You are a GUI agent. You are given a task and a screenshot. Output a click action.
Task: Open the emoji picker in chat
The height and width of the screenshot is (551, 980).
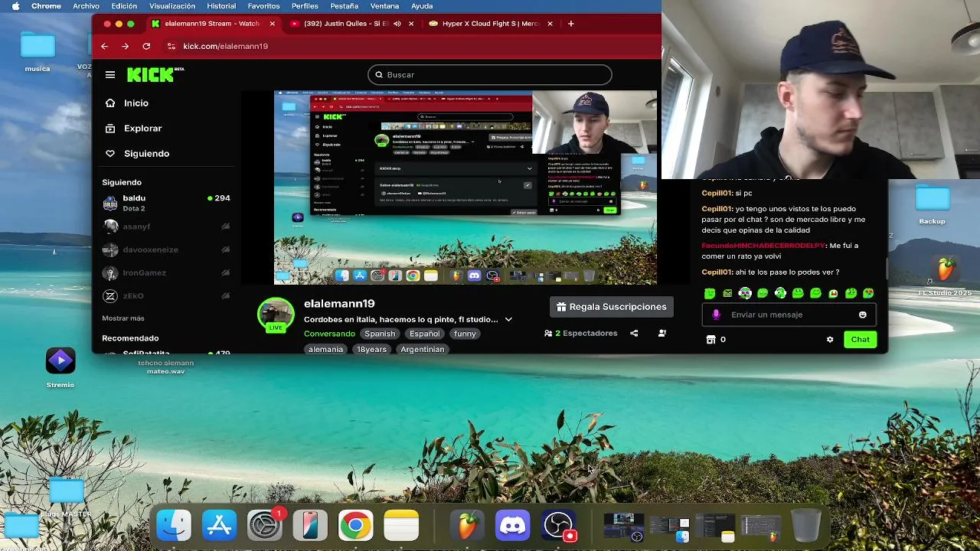coord(863,315)
